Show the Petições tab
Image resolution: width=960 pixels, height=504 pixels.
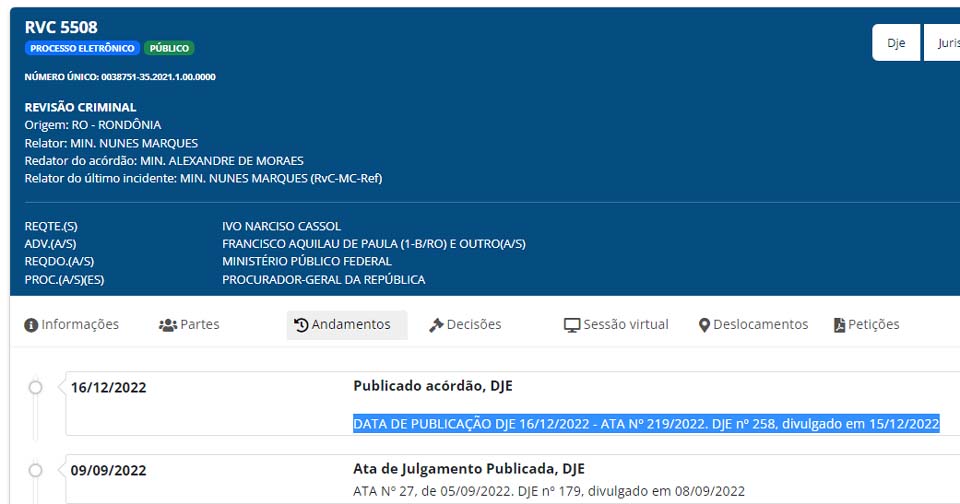(x=874, y=324)
